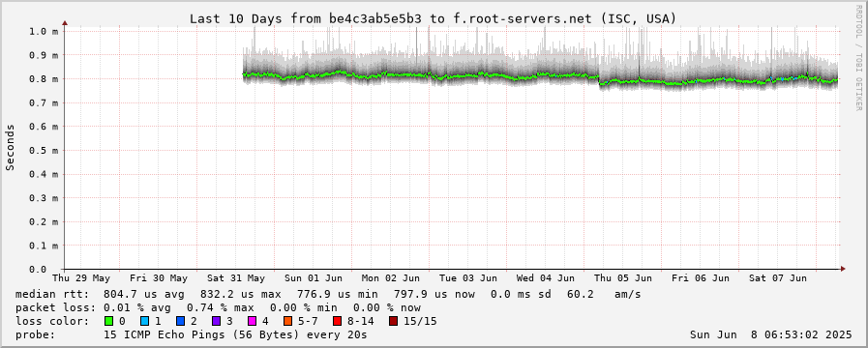Click the RRDTOOL / TOBI OETIKER watermark
The height and width of the screenshot is (348, 868).
pyautogui.click(x=858, y=55)
